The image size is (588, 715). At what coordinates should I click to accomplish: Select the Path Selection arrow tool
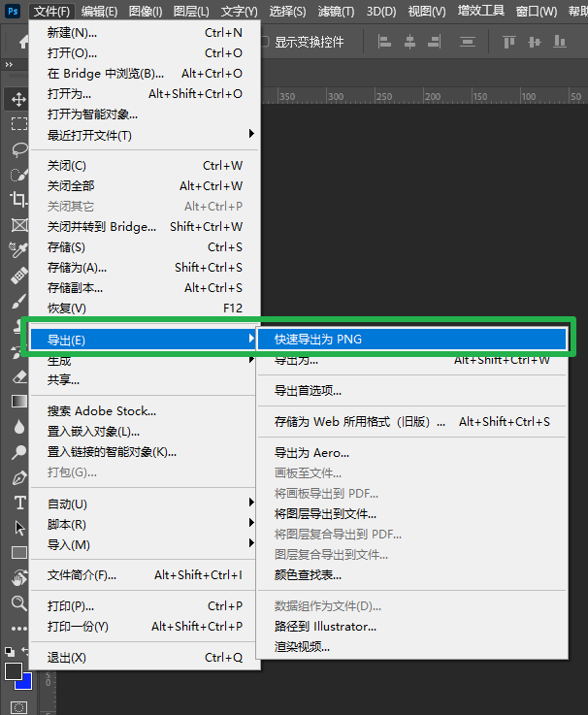tap(19, 528)
